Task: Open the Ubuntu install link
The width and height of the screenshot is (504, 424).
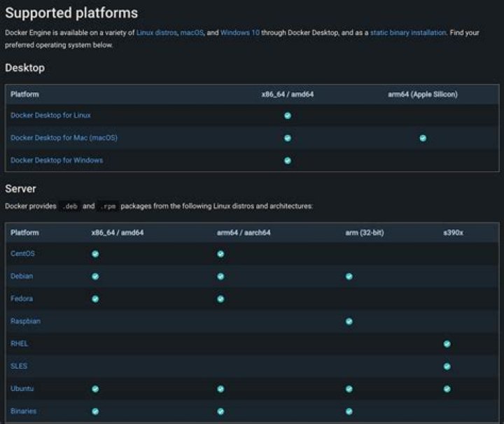Action: [x=22, y=389]
